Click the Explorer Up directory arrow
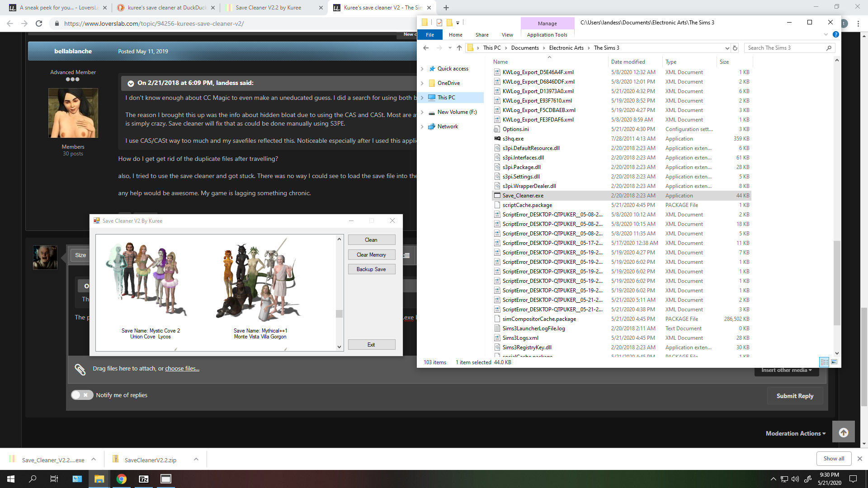Screen dimensions: 868x488 click(x=459, y=48)
